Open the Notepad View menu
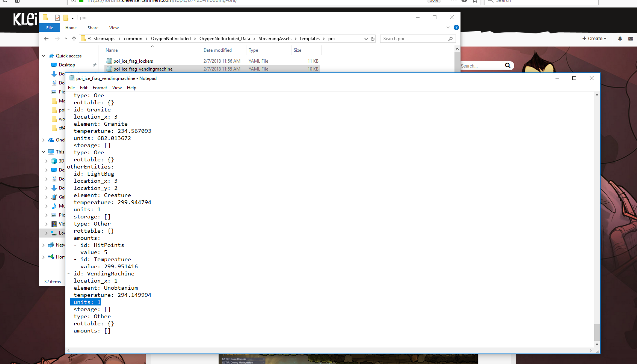This screenshot has height=364, width=637. [x=117, y=88]
